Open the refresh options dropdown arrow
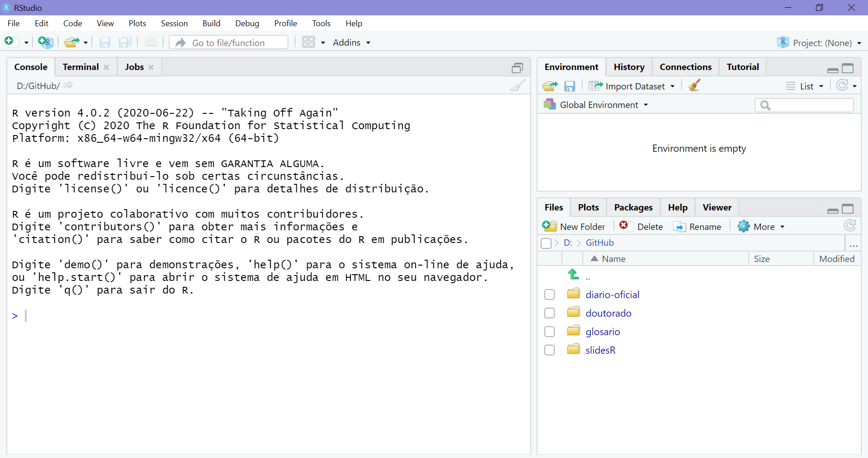Image resolution: width=868 pixels, height=458 pixels. point(854,86)
